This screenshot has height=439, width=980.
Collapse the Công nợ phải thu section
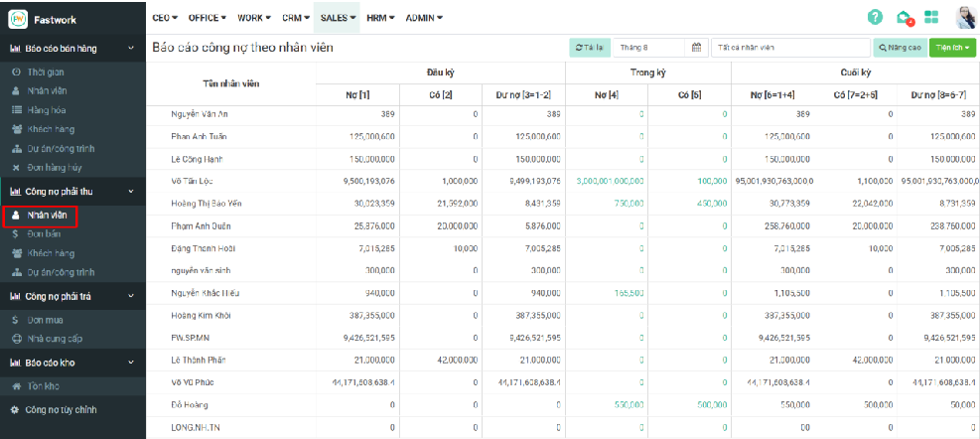[x=131, y=192]
